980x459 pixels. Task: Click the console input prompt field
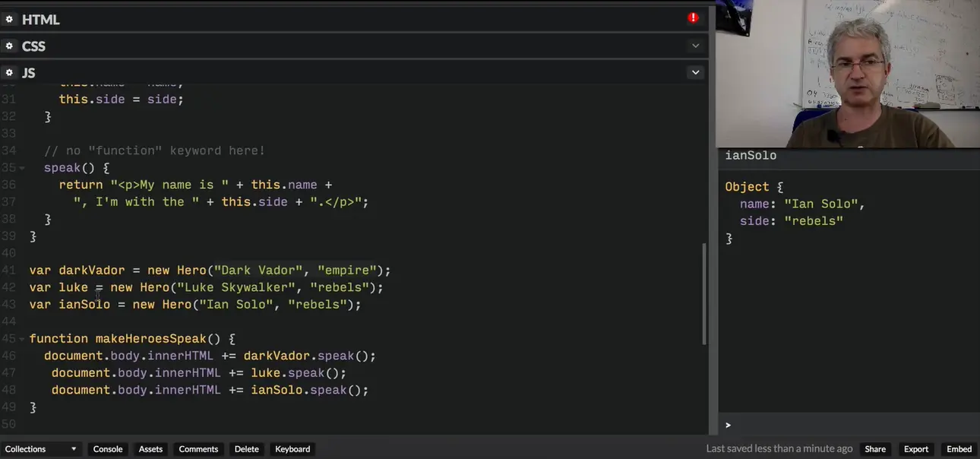click(x=849, y=425)
